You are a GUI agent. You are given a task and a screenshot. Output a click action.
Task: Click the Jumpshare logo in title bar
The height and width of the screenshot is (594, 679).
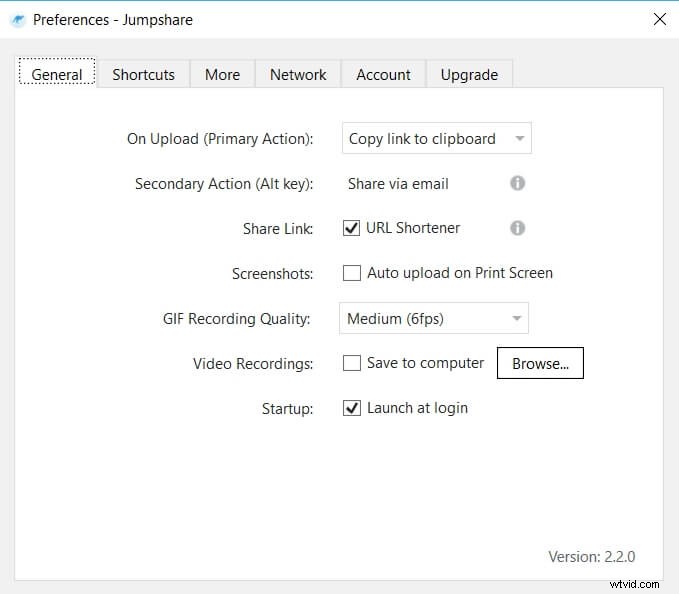[18, 20]
